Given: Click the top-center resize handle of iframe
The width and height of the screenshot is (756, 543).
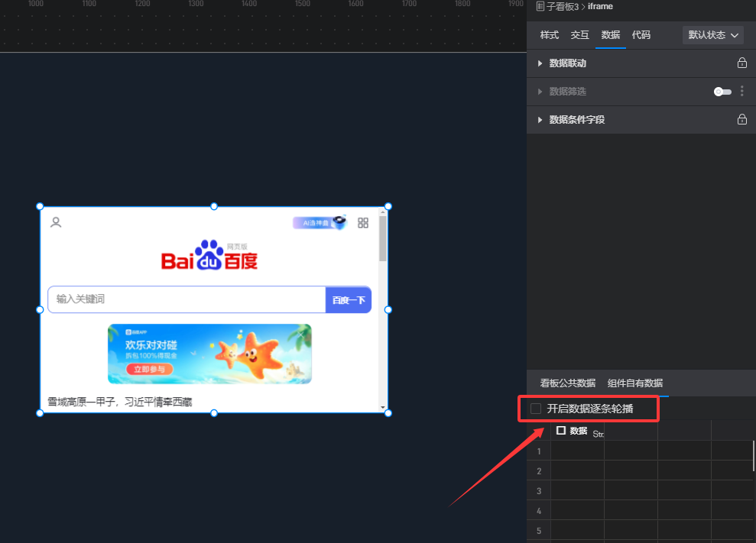Looking at the screenshot, I should (214, 207).
